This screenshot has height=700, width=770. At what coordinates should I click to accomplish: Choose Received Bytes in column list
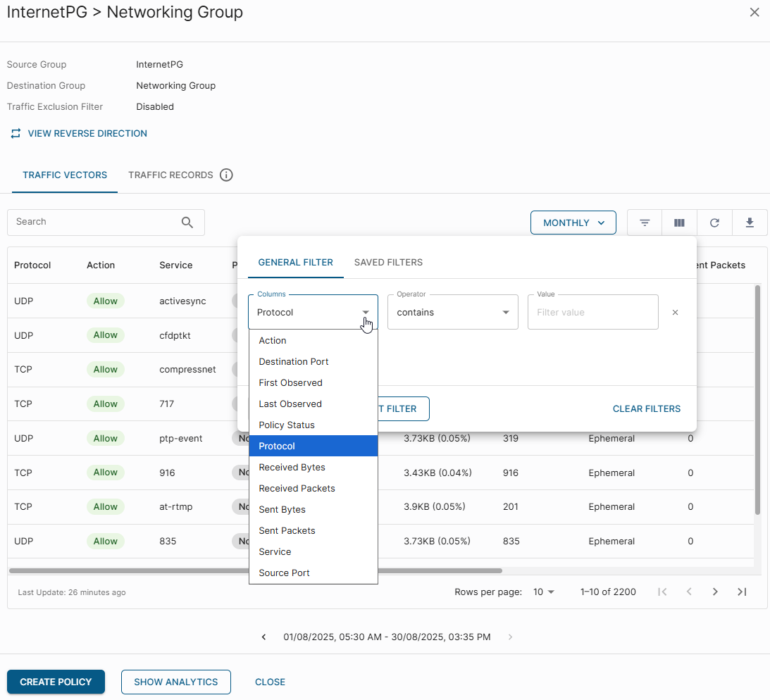[x=292, y=468]
